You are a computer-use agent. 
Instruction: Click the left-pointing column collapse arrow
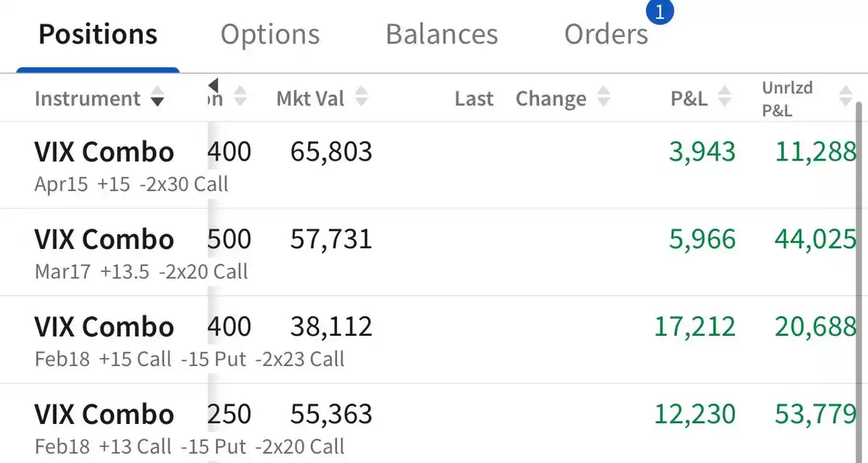click(213, 86)
